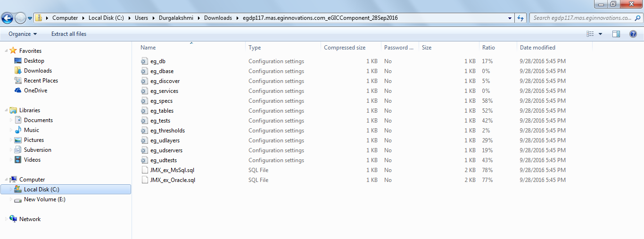Toggle the preview pane

coord(616,34)
